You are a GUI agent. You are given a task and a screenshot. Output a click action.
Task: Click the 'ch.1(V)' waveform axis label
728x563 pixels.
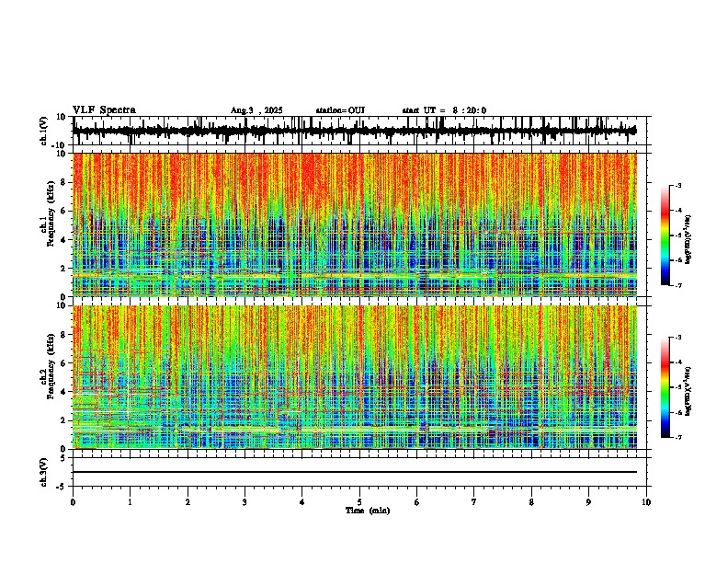coord(45,131)
